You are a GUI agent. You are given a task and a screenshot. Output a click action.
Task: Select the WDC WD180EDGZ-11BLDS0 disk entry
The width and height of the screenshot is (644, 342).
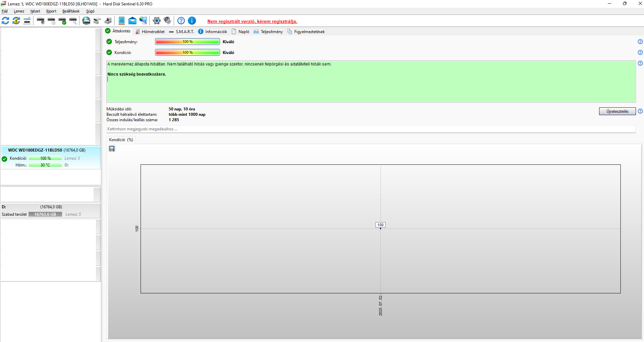pyautogui.click(x=51, y=158)
